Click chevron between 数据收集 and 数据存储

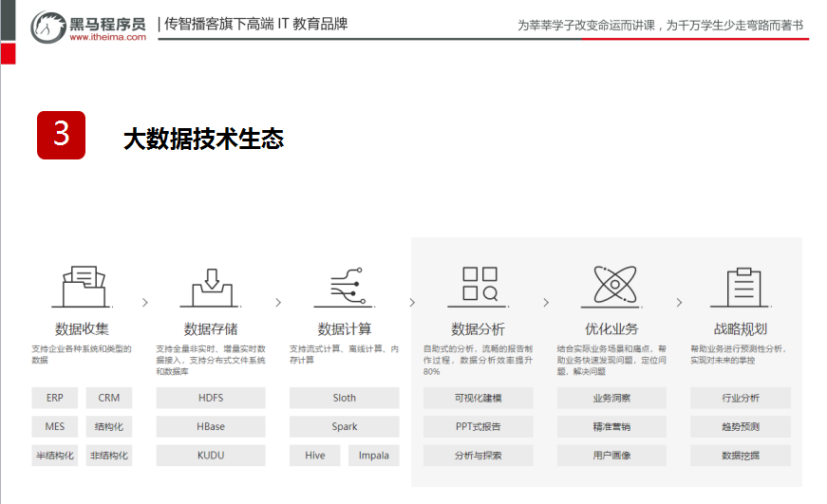click(x=144, y=303)
